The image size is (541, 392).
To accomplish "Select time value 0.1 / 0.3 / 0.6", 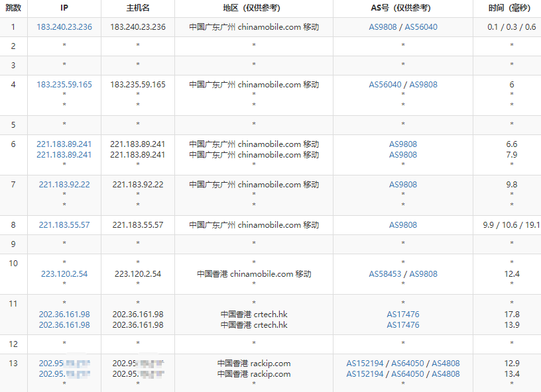I will click(x=512, y=27).
